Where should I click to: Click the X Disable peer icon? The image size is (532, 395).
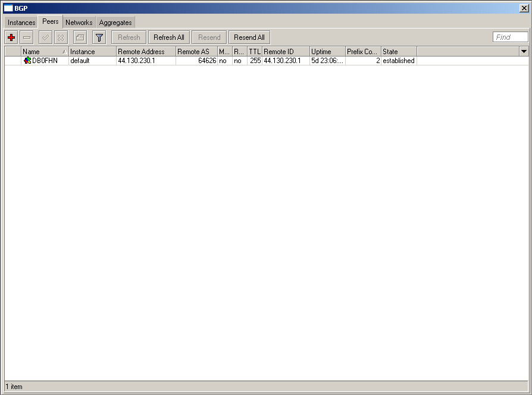tap(61, 37)
